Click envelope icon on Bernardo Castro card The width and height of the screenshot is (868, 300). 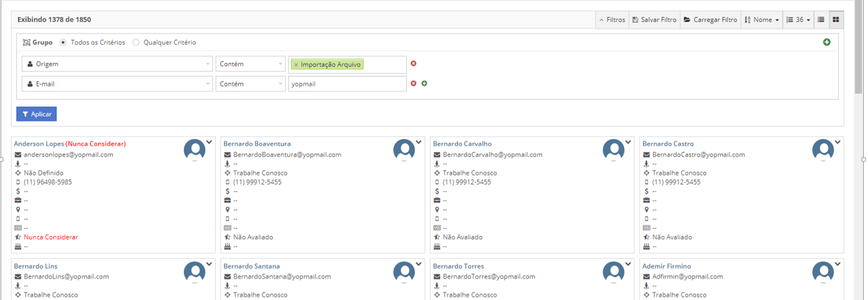(646, 155)
